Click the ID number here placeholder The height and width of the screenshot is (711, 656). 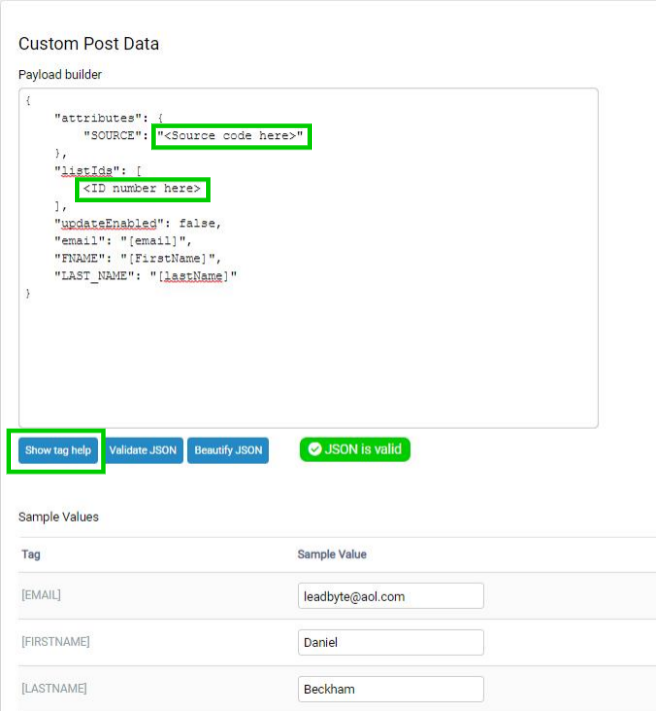(142, 189)
